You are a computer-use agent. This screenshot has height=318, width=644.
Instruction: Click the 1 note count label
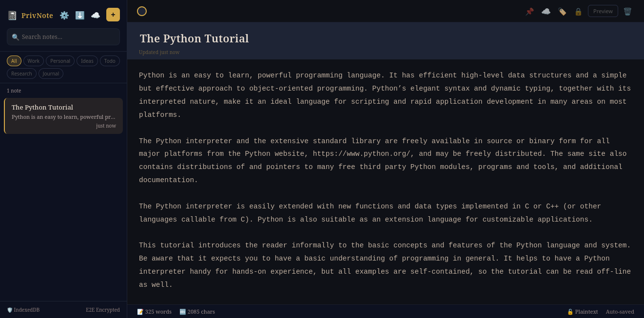pos(14,91)
